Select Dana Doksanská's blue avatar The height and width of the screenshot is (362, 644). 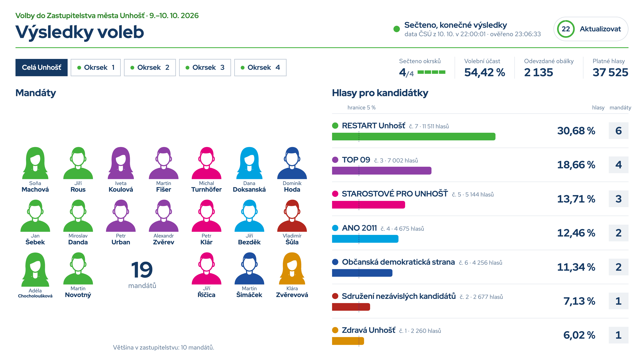click(x=249, y=163)
